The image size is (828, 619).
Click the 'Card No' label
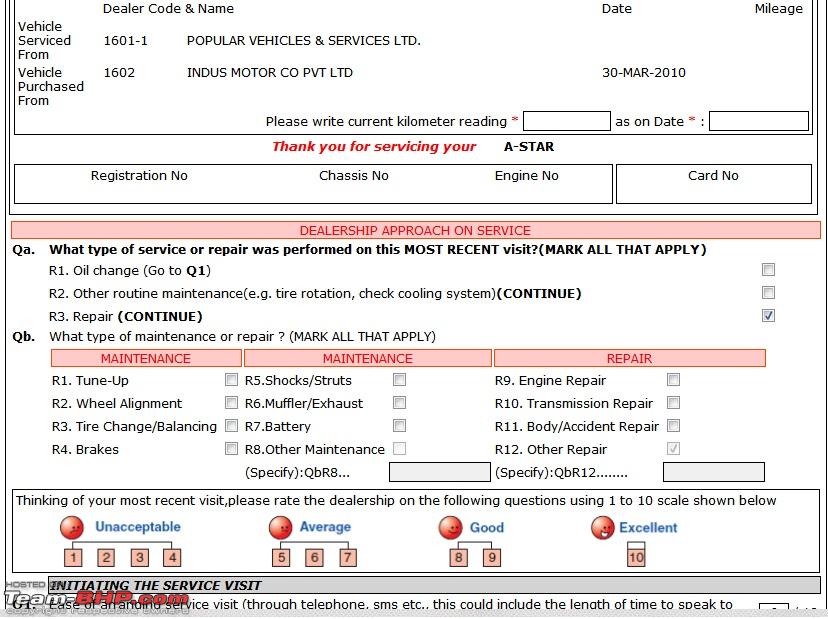[x=713, y=176]
